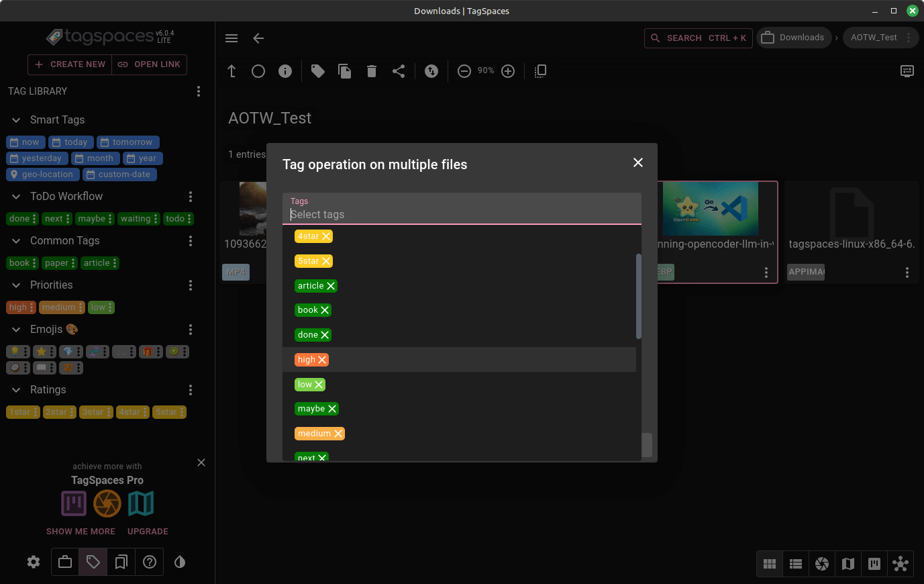Screen dimensions: 924x584
Task: Open the Mapique map perspective icon
Action: point(848,564)
